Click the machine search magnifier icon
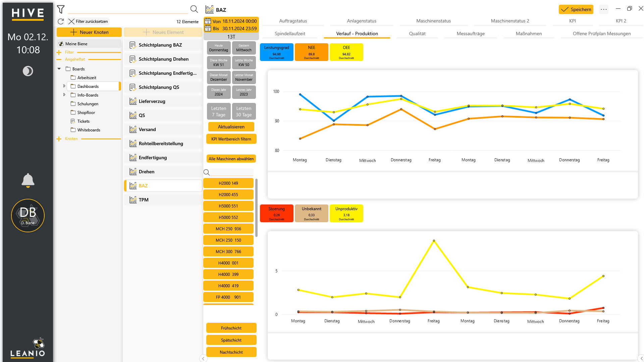Viewport: 644px width, 362px height. click(x=207, y=172)
